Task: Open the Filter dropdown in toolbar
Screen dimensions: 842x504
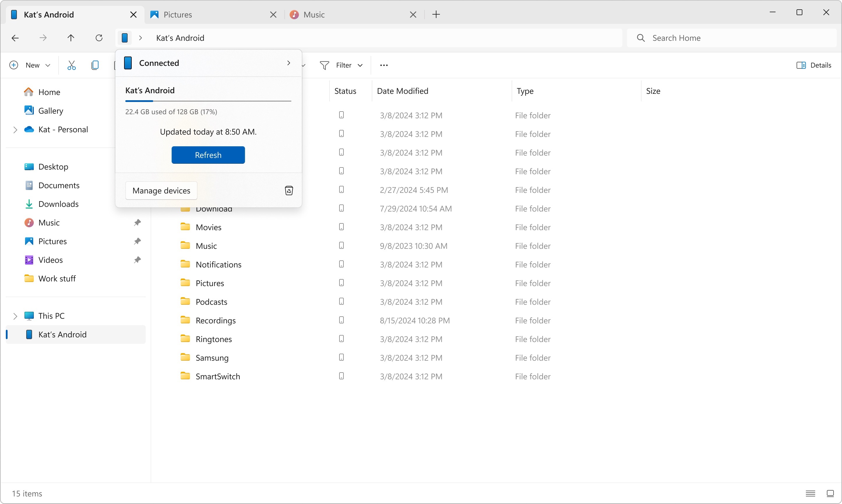Action: pyautogui.click(x=341, y=65)
